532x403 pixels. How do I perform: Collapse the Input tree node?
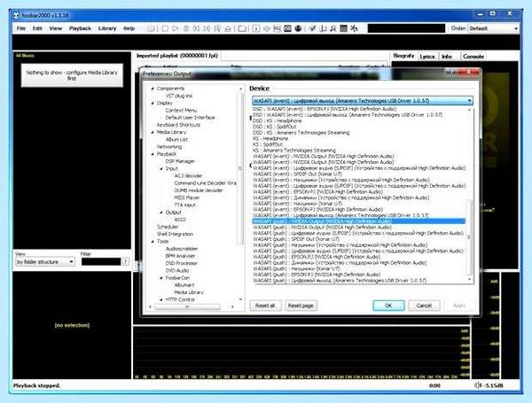pyautogui.click(x=161, y=168)
